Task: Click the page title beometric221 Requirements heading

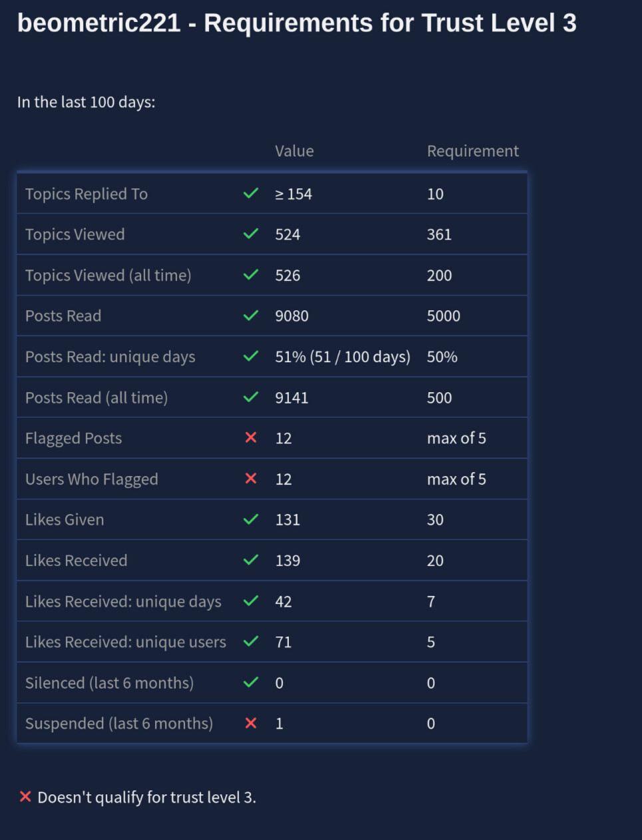Action: tap(297, 23)
